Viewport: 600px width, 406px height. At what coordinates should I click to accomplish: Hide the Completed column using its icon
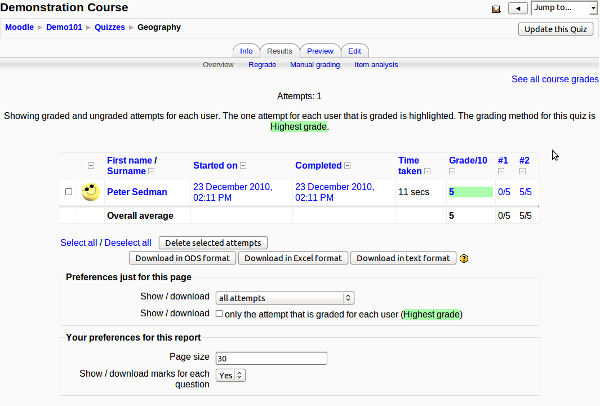pyautogui.click(x=346, y=166)
